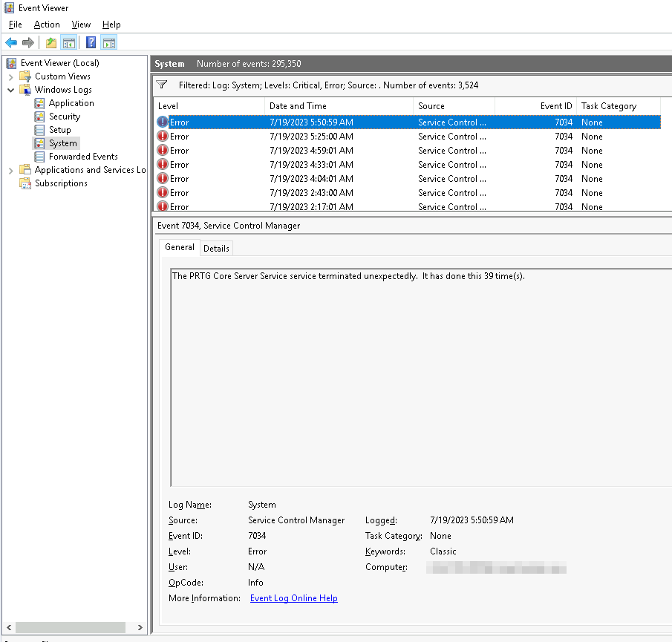Image resolution: width=672 pixels, height=642 pixels.
Task: Select the Subscriptions node
Action: tap(61, 183)
